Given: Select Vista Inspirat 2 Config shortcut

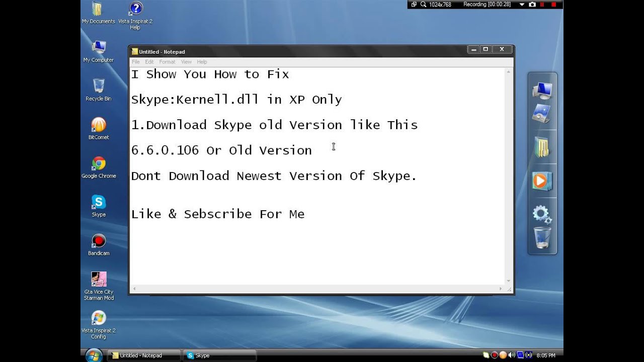Looking at the screenshot, I should pyautogui.click(x=99, y=325).
